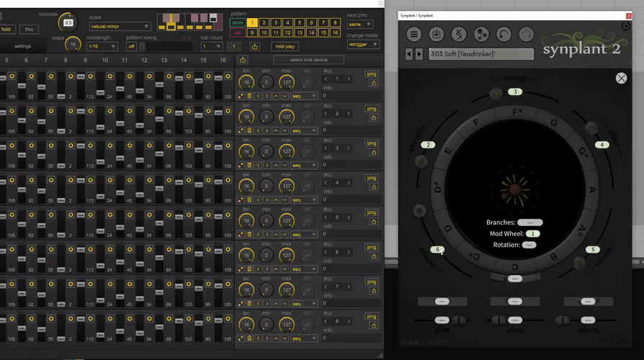Toggle step 7 in the #cc 6 lane

pos(51,249)
